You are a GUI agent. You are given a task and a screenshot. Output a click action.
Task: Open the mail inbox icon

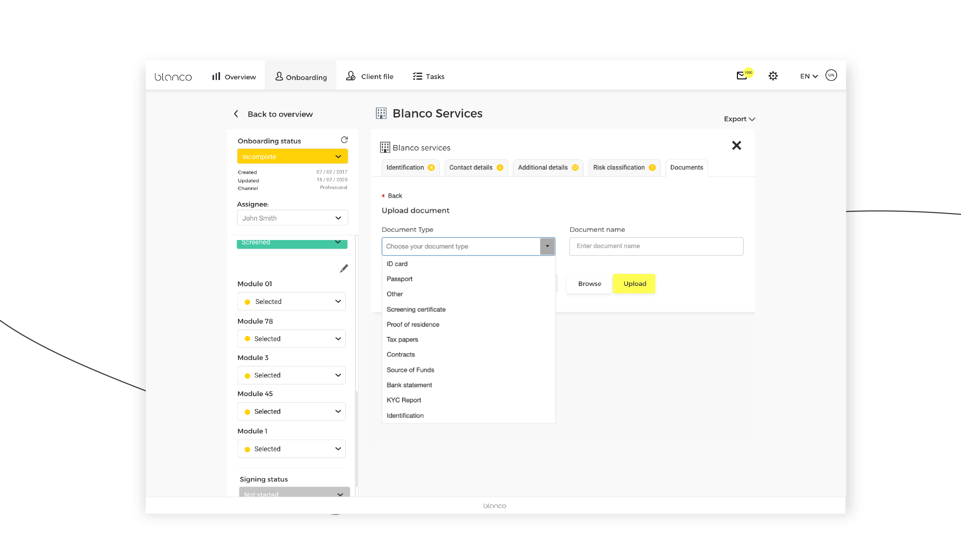click(x=741, y=76)
